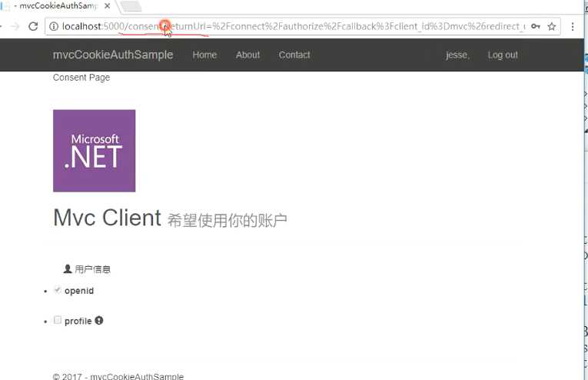Open the About nav menu item
Screen dimensions: 588x380
coord(247,55)
